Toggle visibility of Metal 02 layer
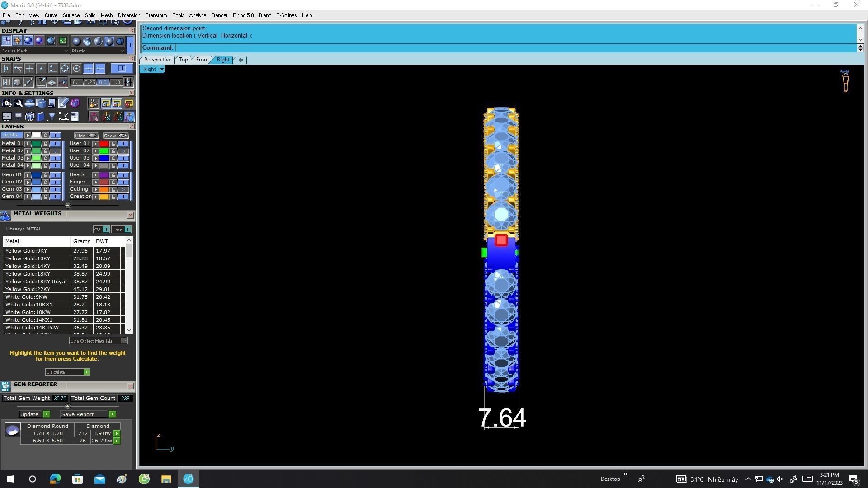Viewport: 868px width, 488px height. 56,151
